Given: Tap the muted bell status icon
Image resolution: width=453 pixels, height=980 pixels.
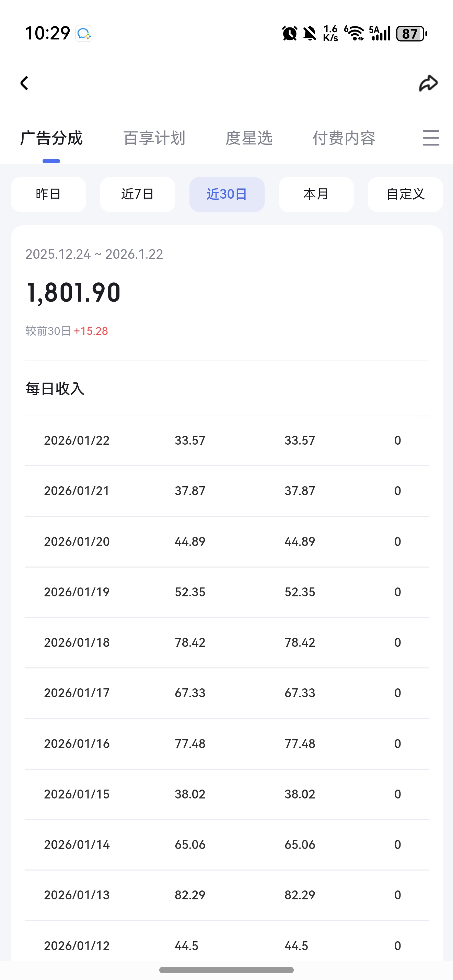Looking at the screenshot, I should [x=310, y=34].
